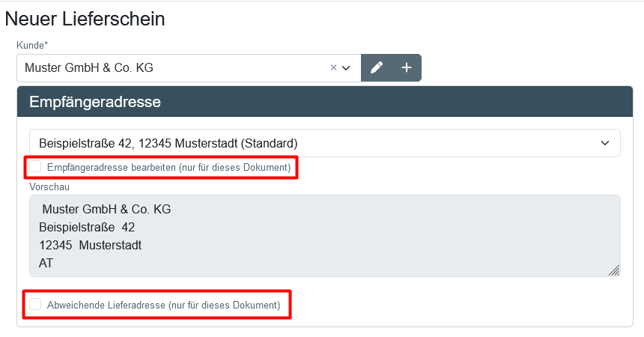Open the Kunde dropdown via its chevron arrow

(346, 67)
